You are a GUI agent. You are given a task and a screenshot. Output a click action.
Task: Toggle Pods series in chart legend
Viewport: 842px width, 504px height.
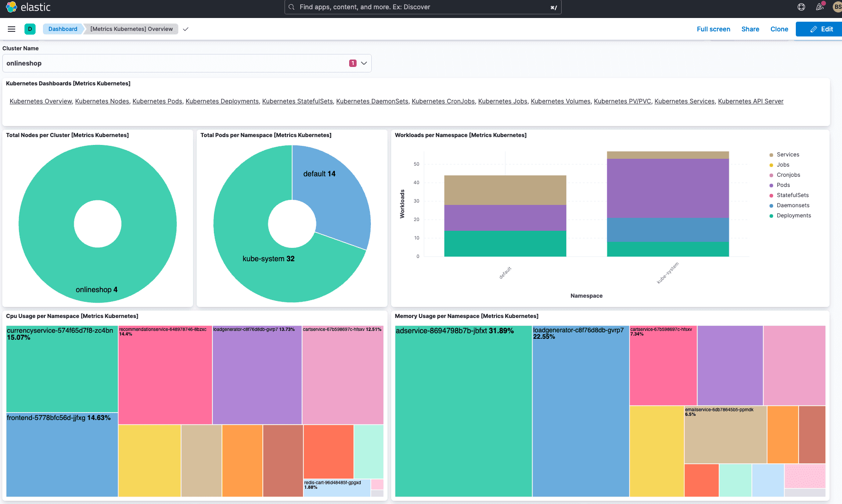point(783,185)
